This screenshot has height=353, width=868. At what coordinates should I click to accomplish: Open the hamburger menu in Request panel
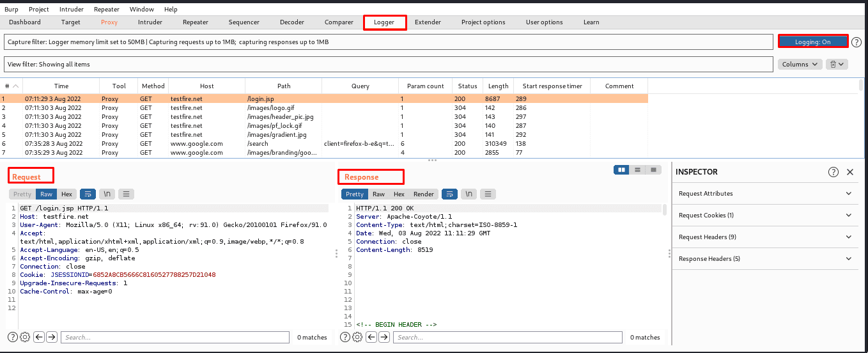(126, 194)
